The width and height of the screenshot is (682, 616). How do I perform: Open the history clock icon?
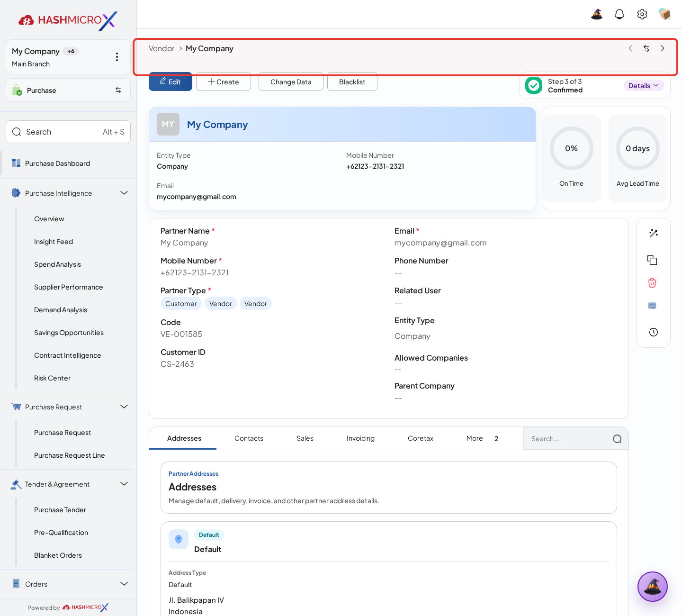coord(654,332)
